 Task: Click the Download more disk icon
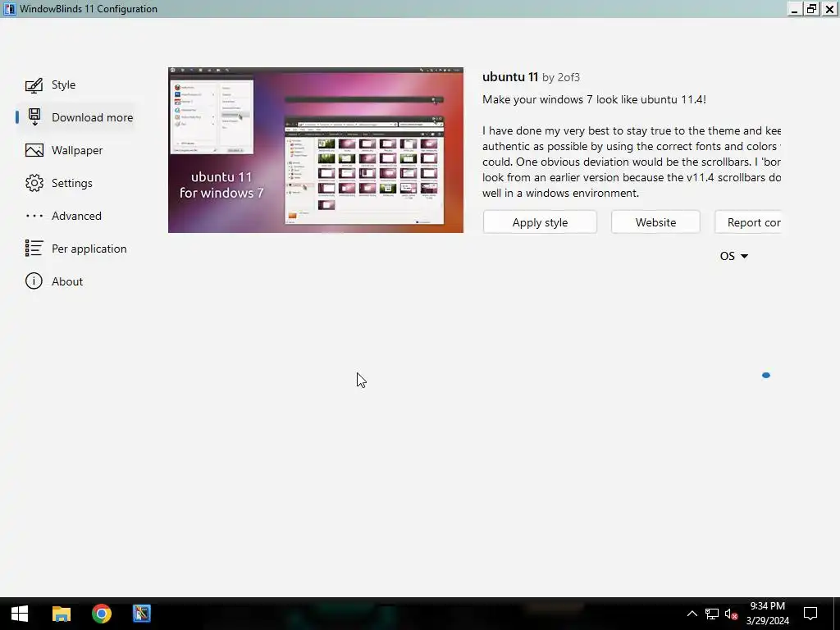pyautogui.click(x=34, y=117)
